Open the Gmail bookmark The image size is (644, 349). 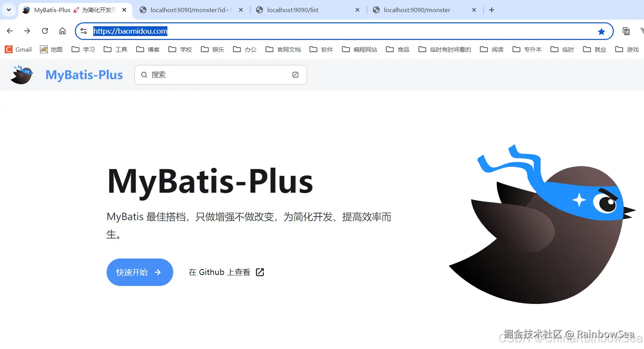(x=18, y=49)
